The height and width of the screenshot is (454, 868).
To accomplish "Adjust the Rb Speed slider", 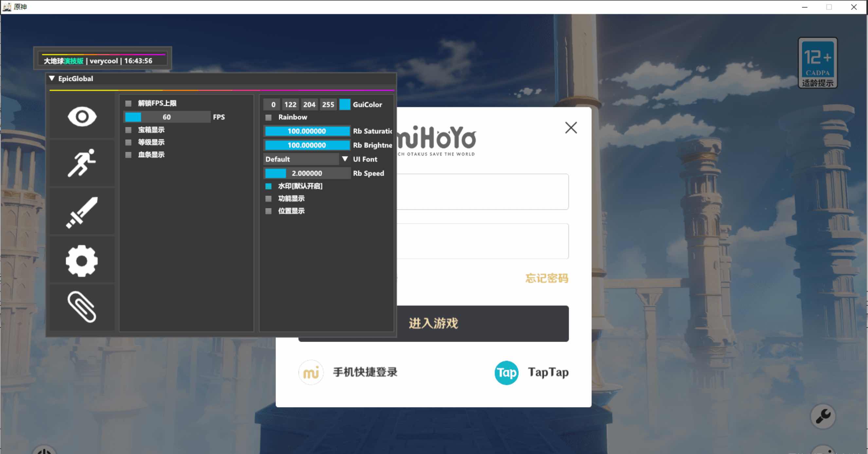I will pos(307,173).
